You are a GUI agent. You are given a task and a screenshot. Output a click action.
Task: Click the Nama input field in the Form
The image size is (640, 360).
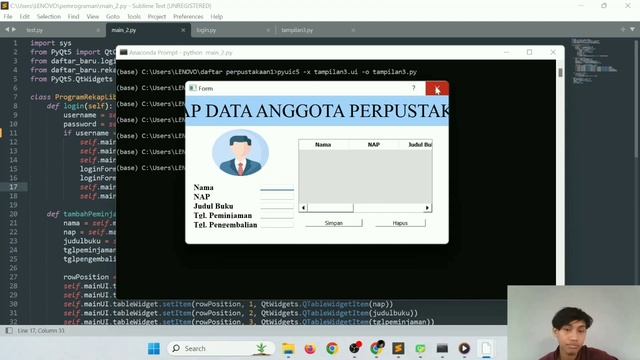point(277,188)
